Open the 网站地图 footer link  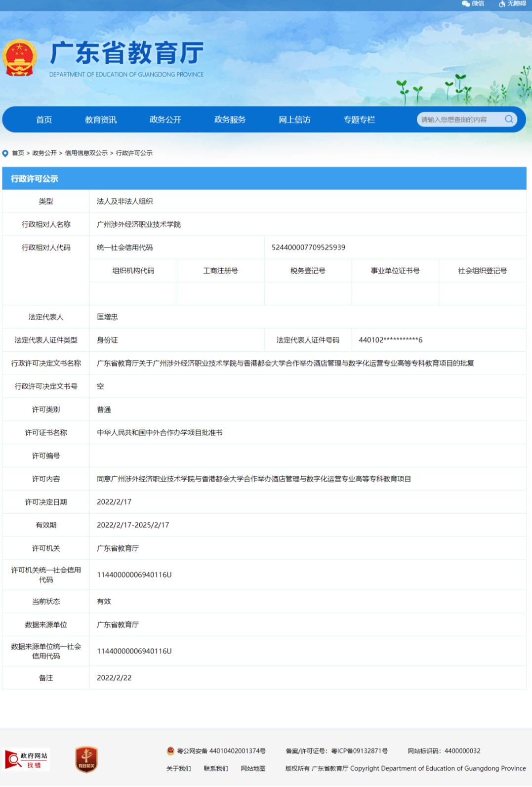coord(253,768)
